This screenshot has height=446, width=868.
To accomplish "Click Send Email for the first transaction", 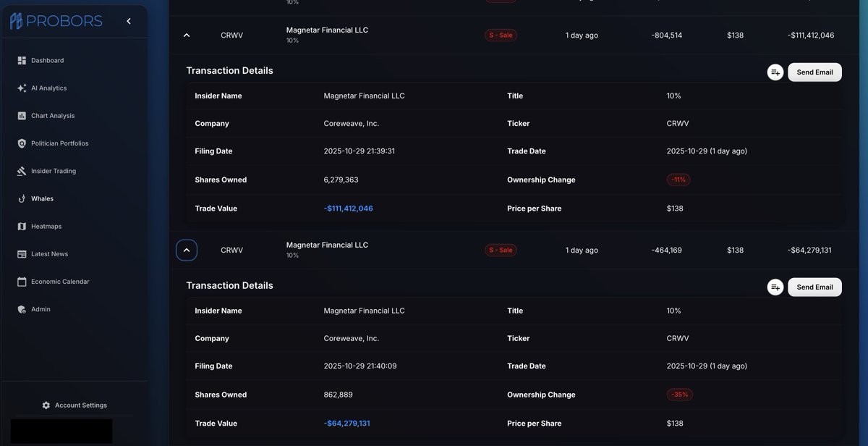I will (814, 72).
